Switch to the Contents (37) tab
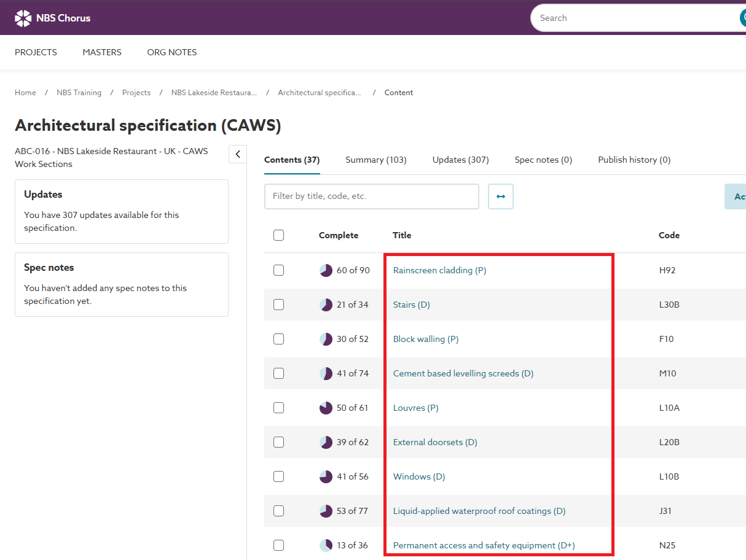Image resolution: width=746 pixels, height=560 pixels. click(292, 160)
